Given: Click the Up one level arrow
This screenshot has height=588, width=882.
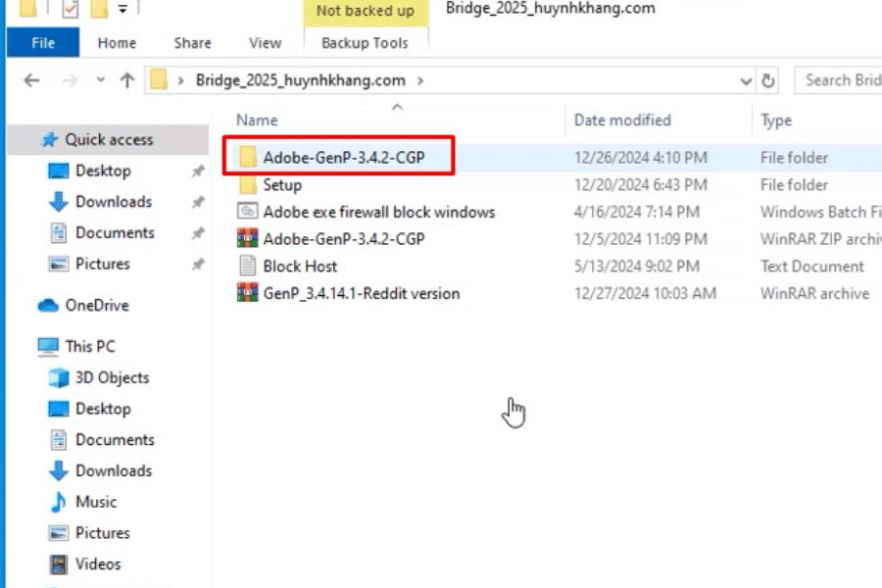Looking at the screenshot, I should click(x=126, y=81).
